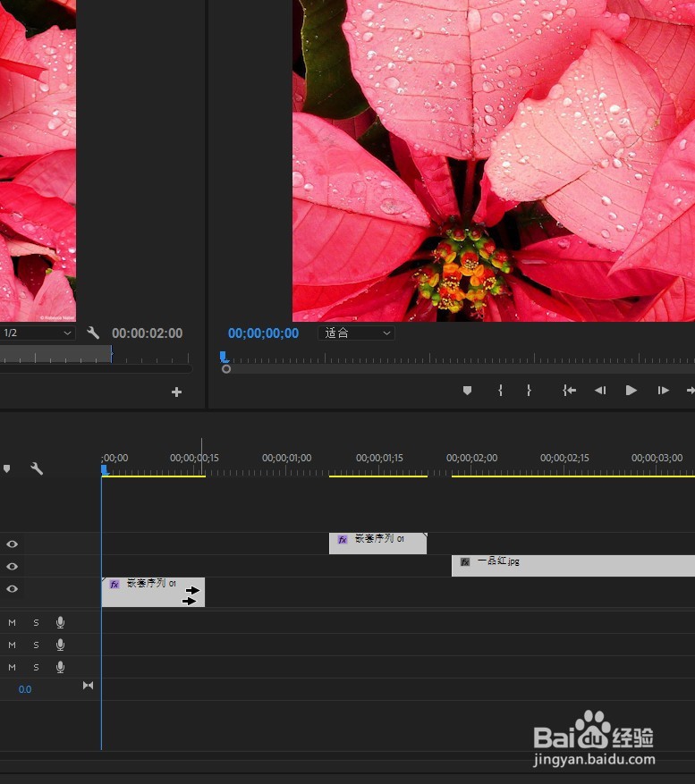Enable voice-over record on second audio track

tap(61, 645)
